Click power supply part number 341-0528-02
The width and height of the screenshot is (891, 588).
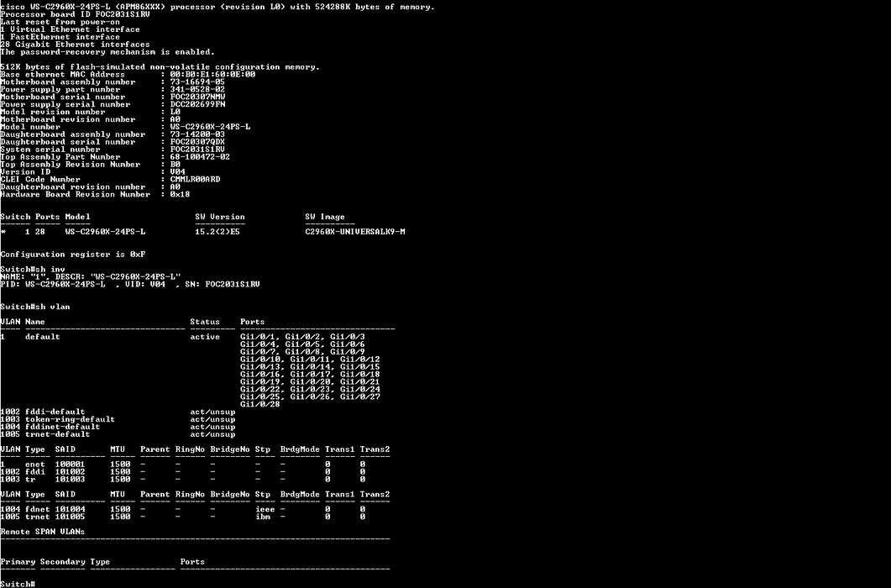click(x=197, y=89)
